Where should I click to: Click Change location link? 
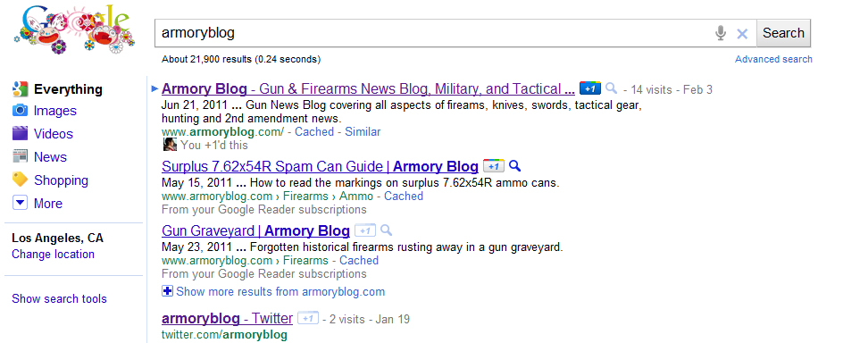pyautogui.click(x=54, y=255)
